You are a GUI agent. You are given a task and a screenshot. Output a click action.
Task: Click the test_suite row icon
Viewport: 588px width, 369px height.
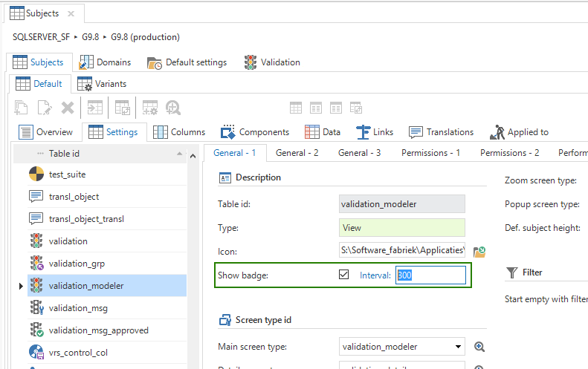point(36,174)
